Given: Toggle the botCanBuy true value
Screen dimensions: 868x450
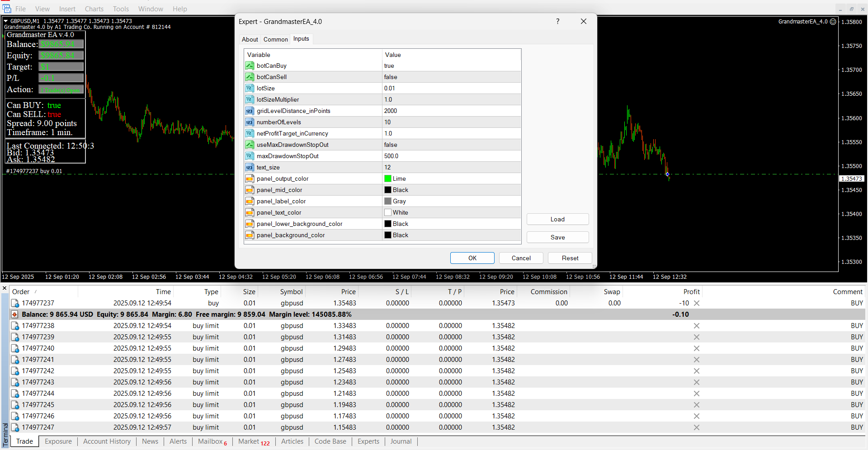Looking at the screenshot, I should [389, 66].
